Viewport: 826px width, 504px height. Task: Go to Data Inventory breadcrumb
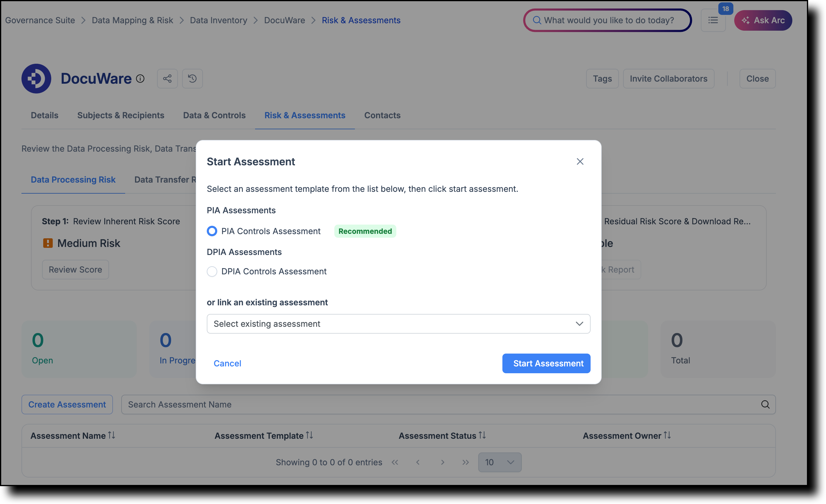click(x=219, y=21)
